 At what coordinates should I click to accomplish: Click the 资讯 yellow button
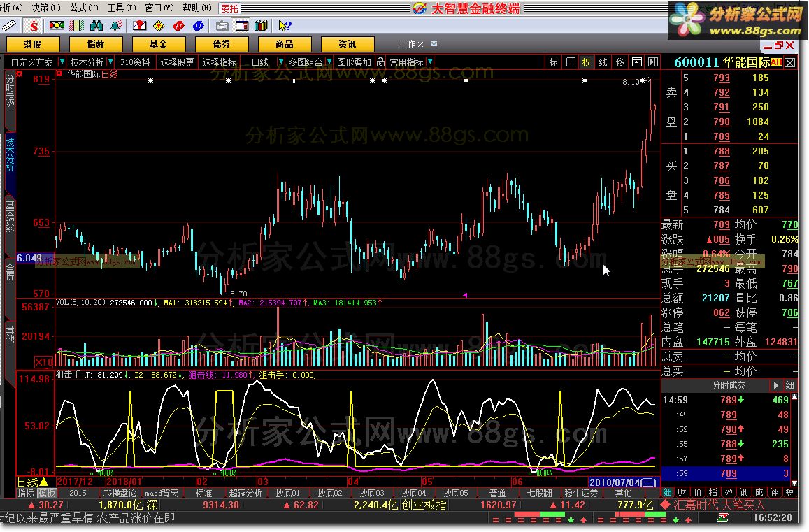348,44
